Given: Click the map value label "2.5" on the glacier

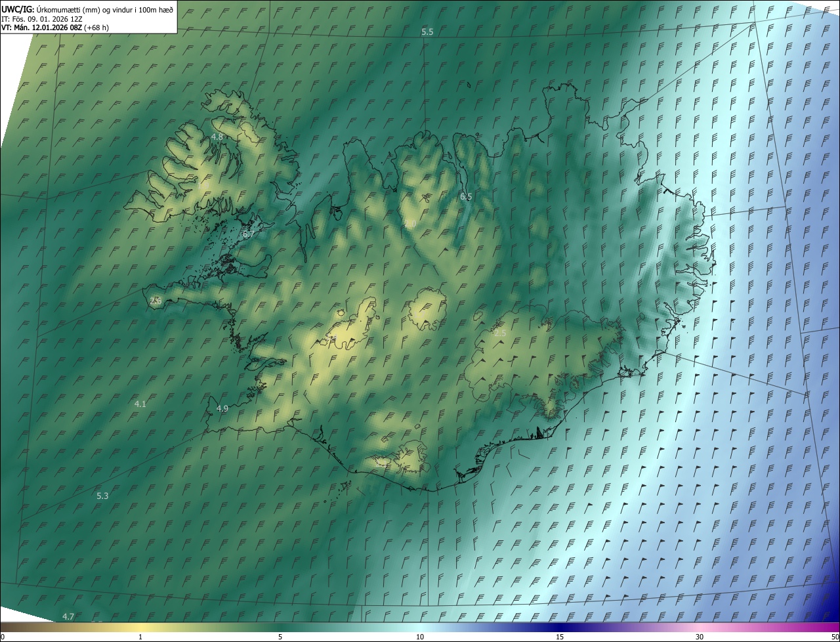Looking at the screenshot, I should point(500,333).
